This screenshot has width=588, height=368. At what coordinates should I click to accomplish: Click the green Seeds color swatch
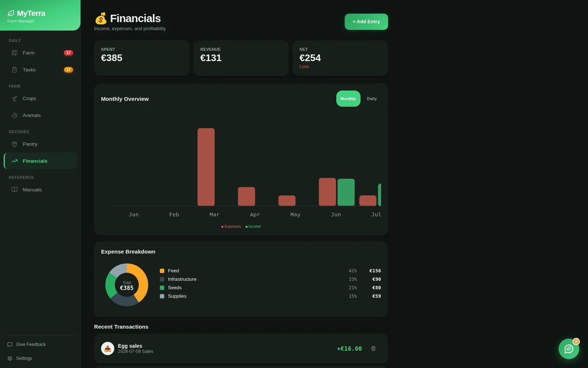(x=162, y=288)
